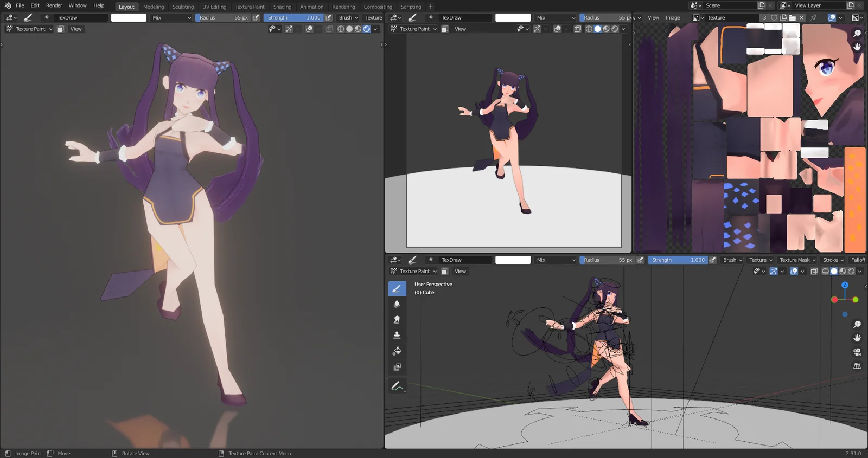Click the zoom magnifier in the image editor

[857, 33]
